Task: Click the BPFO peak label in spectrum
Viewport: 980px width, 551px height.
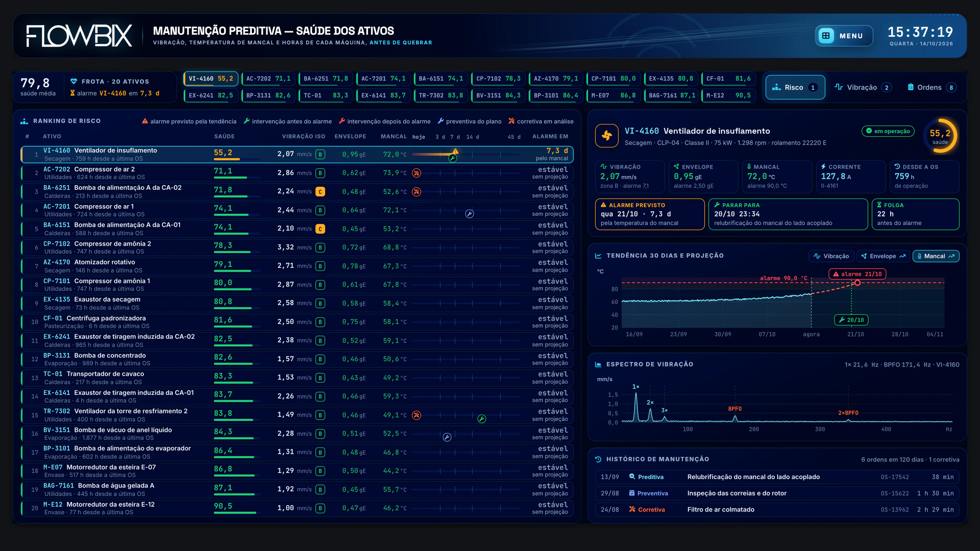Action: (x=735, y=409)
